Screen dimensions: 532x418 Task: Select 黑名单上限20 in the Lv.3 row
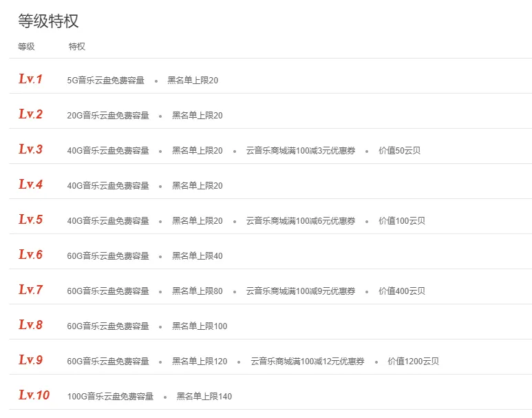click(197, 151)
